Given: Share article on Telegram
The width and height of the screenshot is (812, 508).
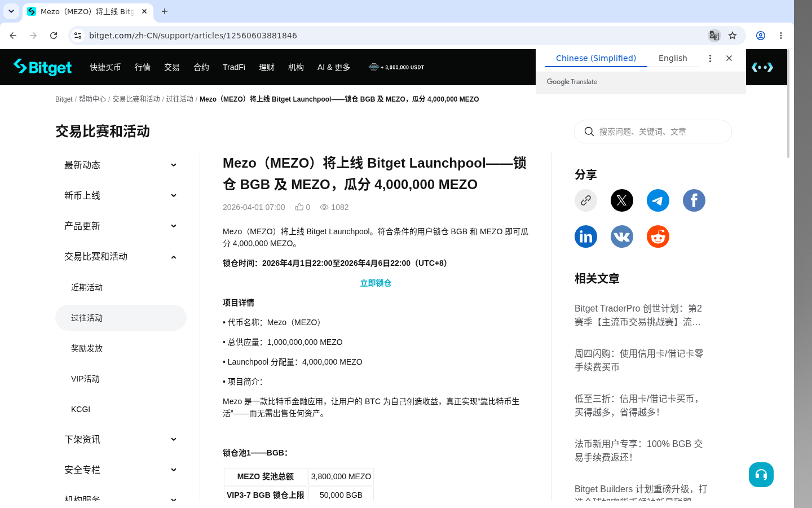Looking at the screenshot, I should pos(658,200).
